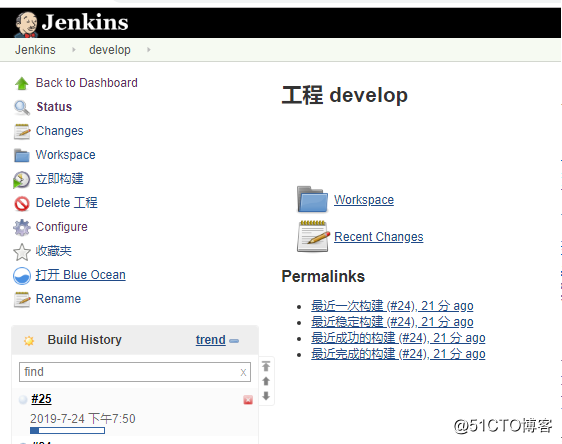Click the Jenkins breadcrumb link

tap(35, 49)
